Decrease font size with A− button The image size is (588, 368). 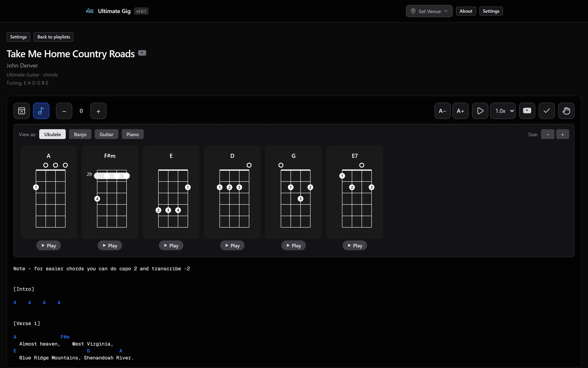[x=442, y=111]
